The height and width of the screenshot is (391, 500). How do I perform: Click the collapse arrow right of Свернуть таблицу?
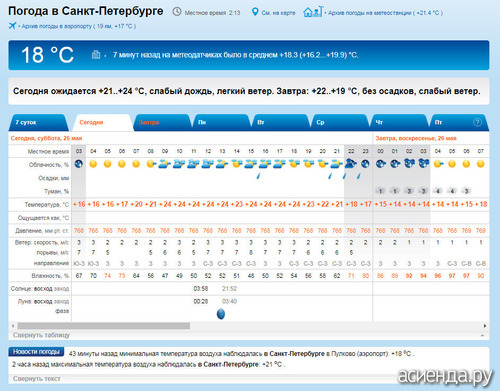482,335
